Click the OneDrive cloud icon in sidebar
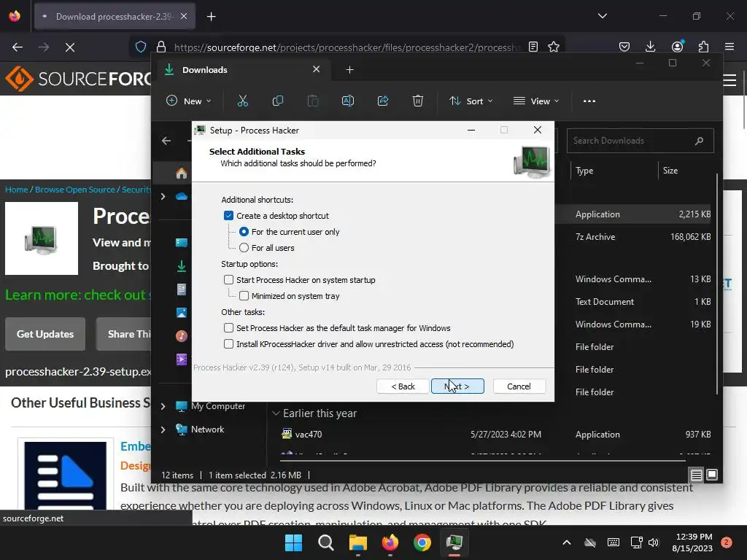Screen dimensions: 747x560 (182, 196)
